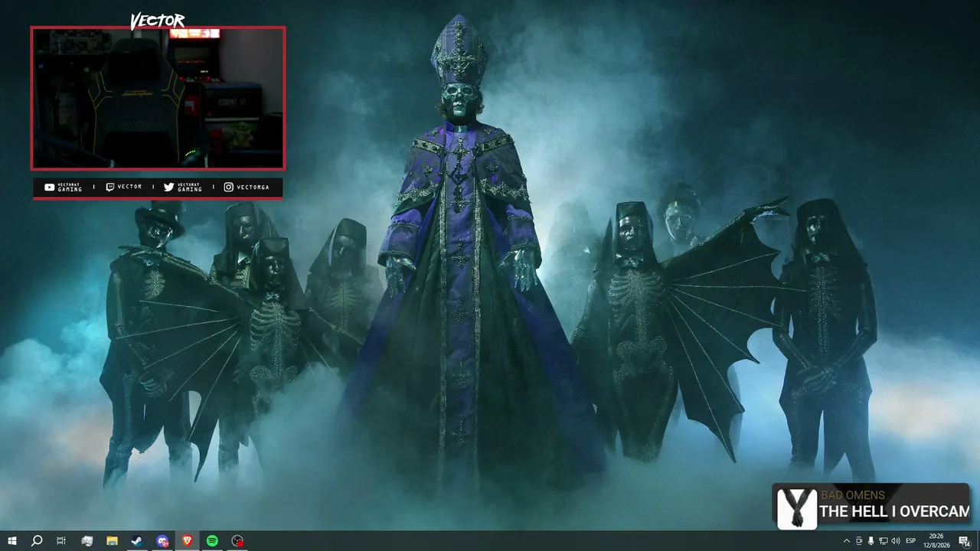Image resolution: width=980 pixels, height=551 pixels.
Task: Open the clock and calendar flyout
Action: point(936,541)
